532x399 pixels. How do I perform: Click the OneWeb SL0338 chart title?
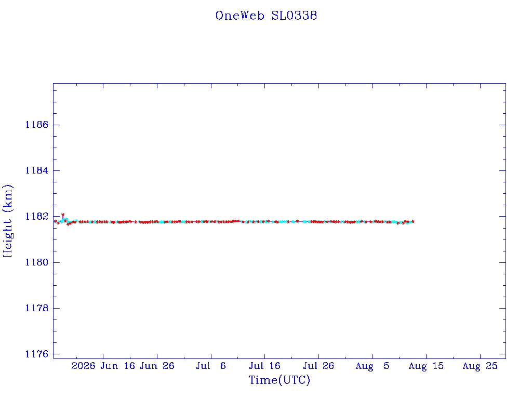coord(266,16)
